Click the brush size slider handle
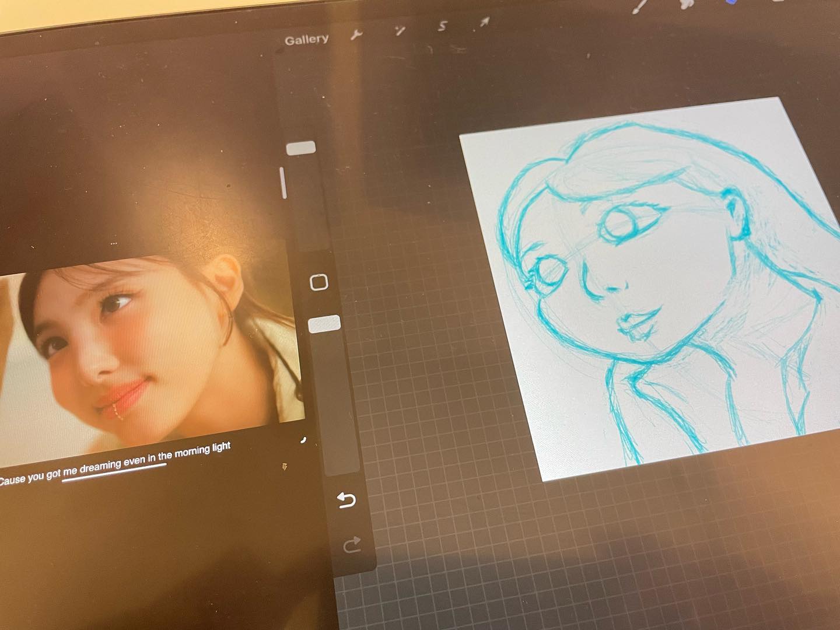This screenshot has height=630, width=840. coord(301,148)
